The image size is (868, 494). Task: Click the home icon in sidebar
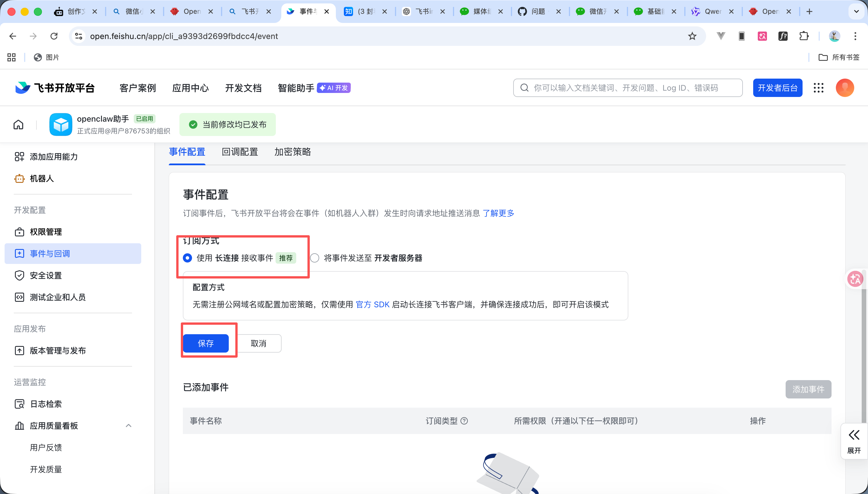tap(18, 124)
